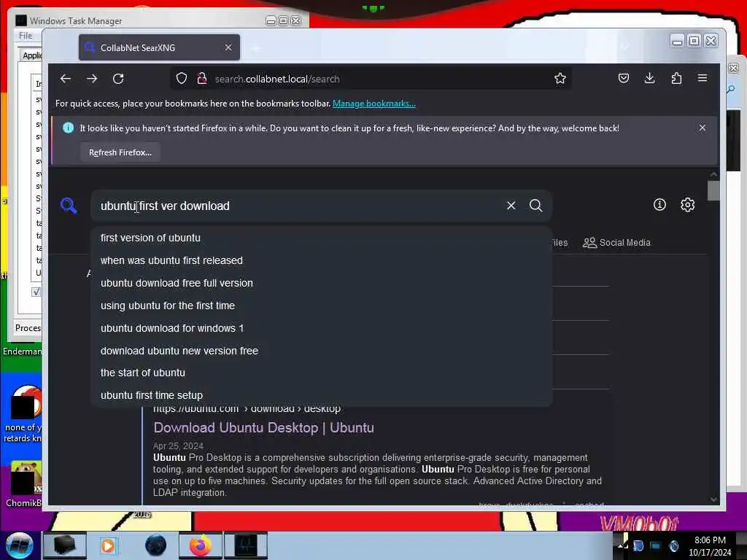Click the SearXNG logo magnifier
747x560 pixels.
point(69,206)
